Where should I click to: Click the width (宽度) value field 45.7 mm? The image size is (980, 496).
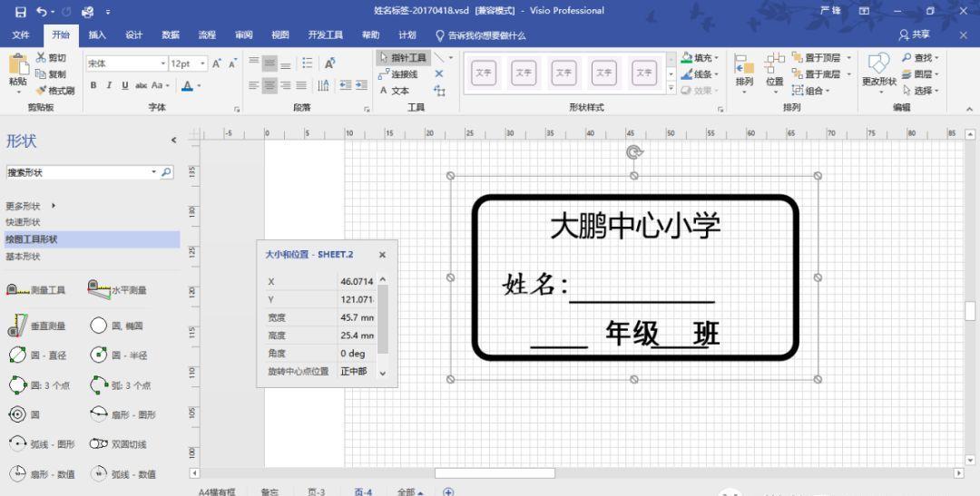(357, 317)
